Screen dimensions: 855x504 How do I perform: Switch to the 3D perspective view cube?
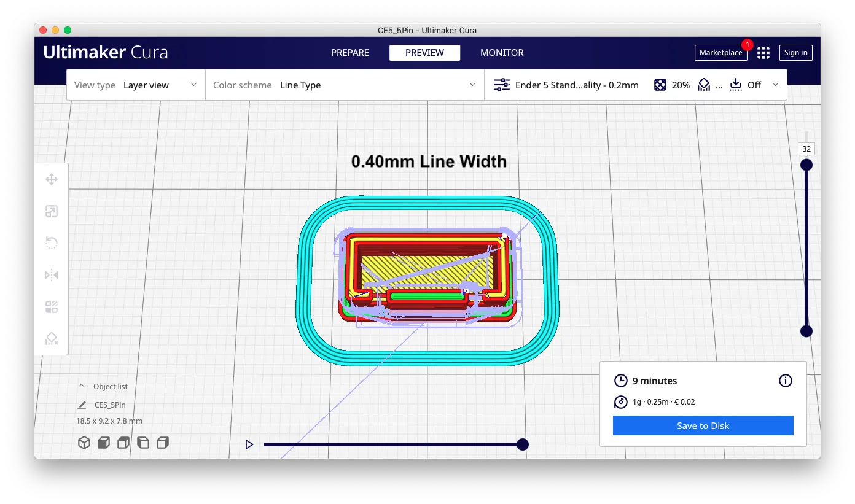[x=84, y=443]
